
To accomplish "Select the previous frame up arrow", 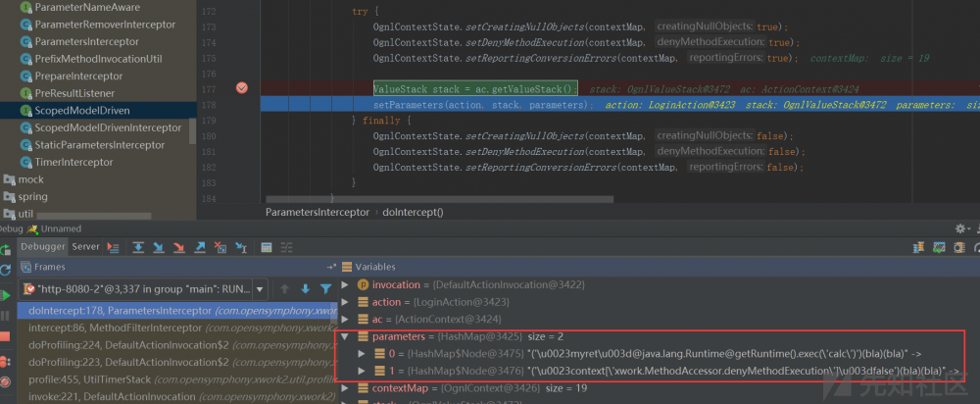I will click(285, 289).
